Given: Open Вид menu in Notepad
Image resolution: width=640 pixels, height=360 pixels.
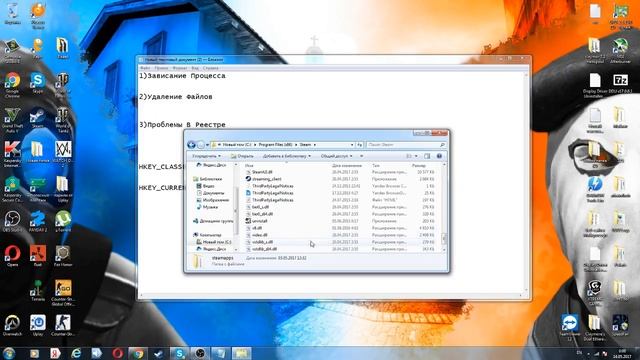Looking at the screenshot, I should click(x=195, y=68).
